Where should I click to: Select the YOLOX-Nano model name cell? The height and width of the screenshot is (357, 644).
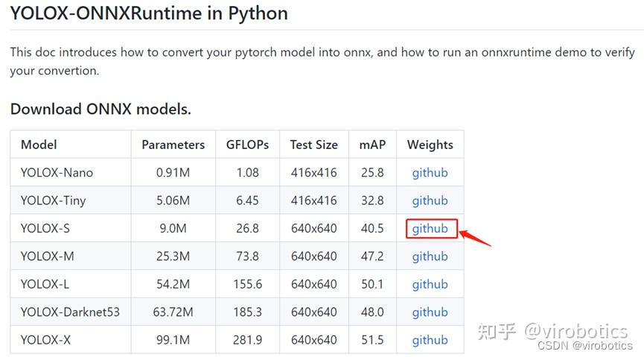click(x=57, y=173)
